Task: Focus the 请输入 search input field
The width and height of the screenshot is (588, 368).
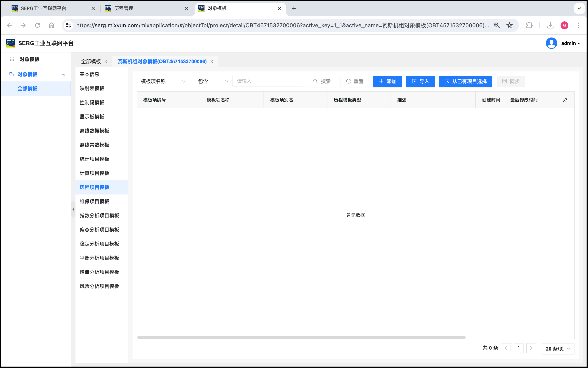Action: click(268, 81)
